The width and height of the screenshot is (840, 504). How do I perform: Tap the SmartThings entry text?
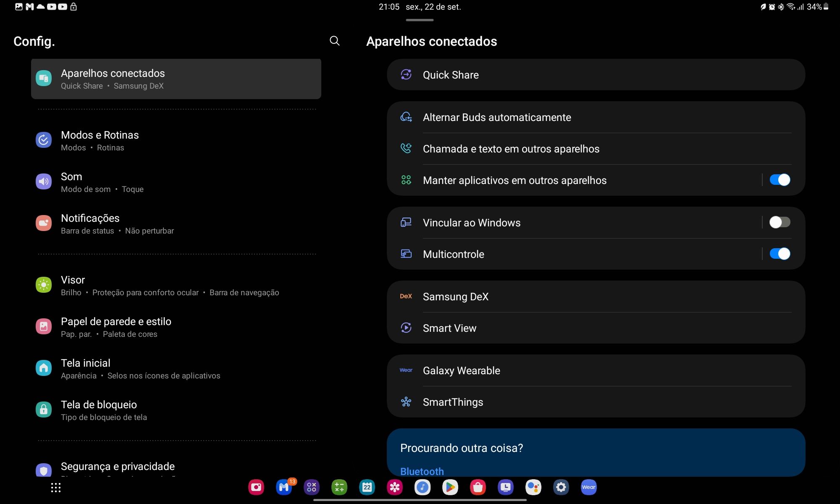(453, 402)
